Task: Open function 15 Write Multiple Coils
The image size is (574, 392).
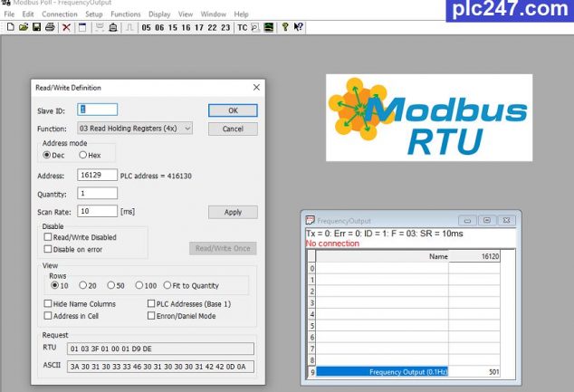Action: click(173, 27)
